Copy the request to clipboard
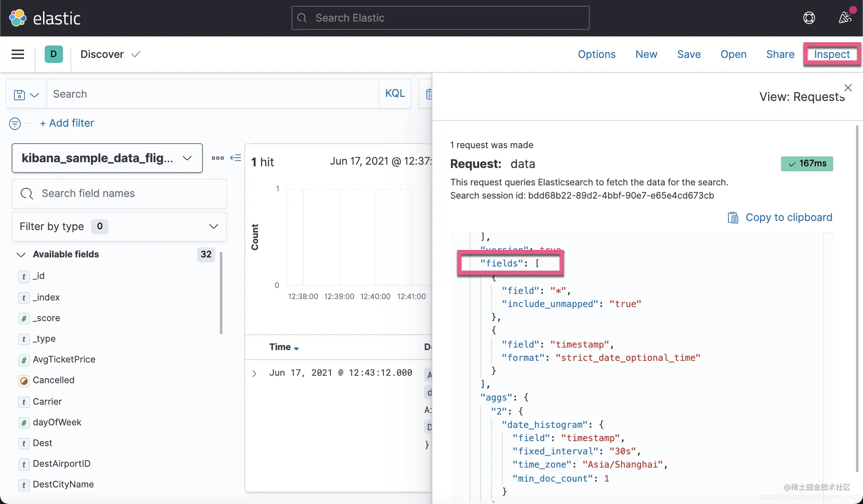 780,217
